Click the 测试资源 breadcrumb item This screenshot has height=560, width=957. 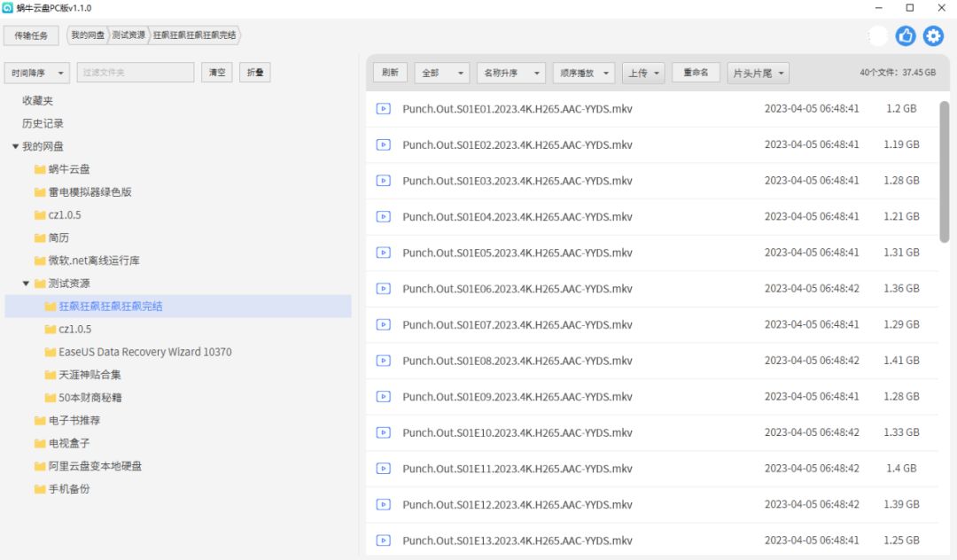pyautogui.click(x=128, y=35)
